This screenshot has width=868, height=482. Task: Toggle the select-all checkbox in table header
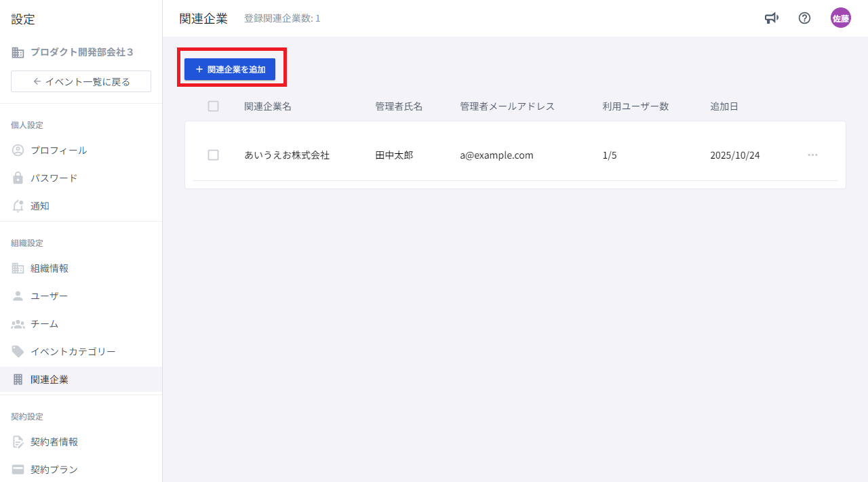tap(214, 106)
